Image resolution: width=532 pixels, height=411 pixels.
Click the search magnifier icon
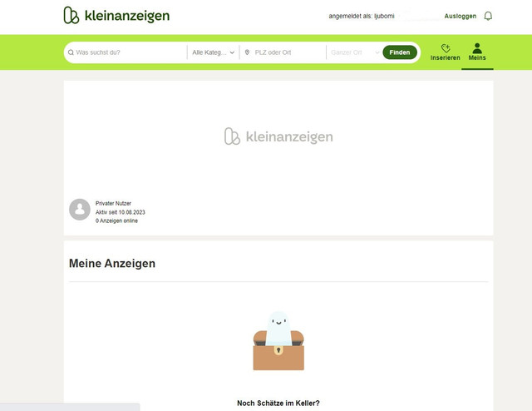(71, 52)
